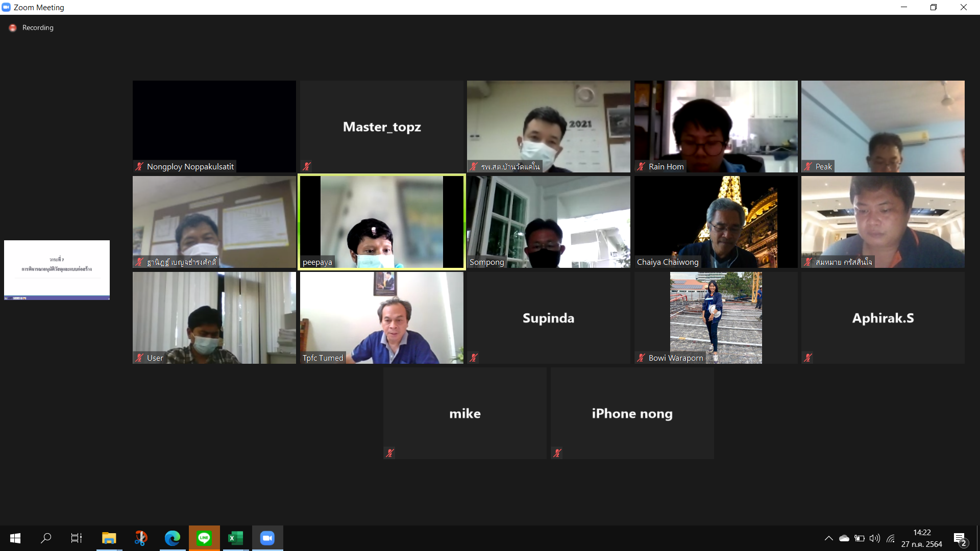Click the muted mic icon on Aphirak.S tile
This screenshot has height=551, width=980.
pos(808,358)
